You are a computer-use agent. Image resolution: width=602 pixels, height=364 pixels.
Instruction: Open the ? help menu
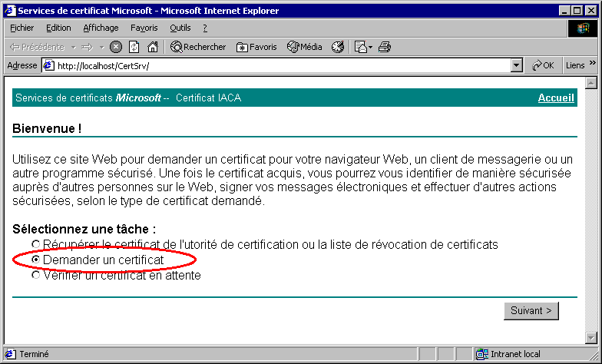tap(205, 28)
